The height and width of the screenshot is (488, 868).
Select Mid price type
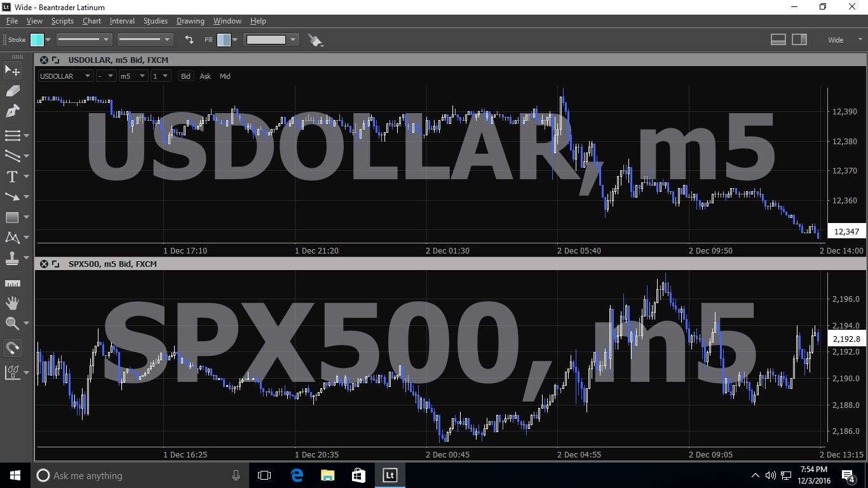pos(225,76)
